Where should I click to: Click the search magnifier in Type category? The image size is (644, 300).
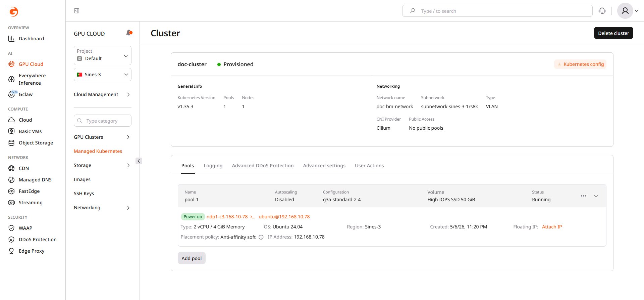coord(79,121)
